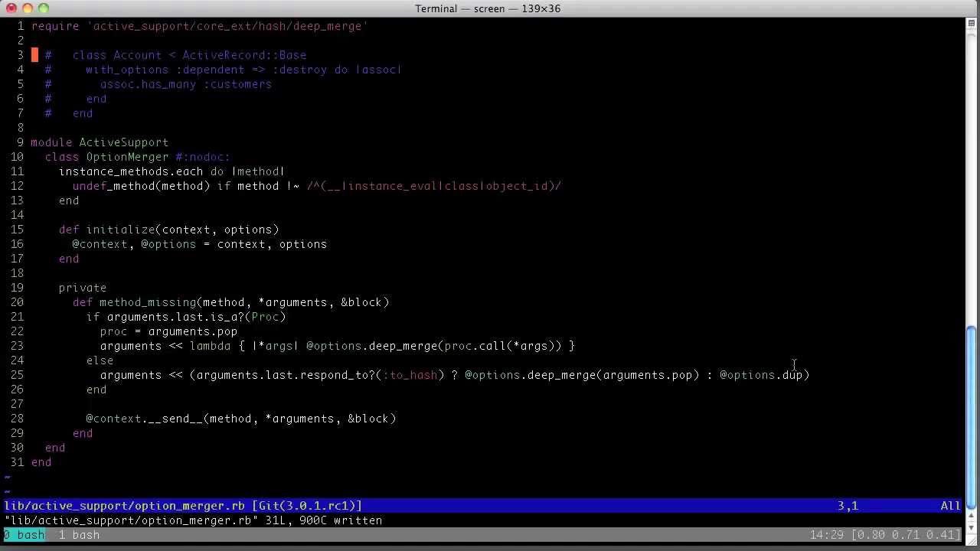Click 'if arguments.last.is_a?(Proc)' line
Screen dimensions: 980x551
(x=186, y=317)
